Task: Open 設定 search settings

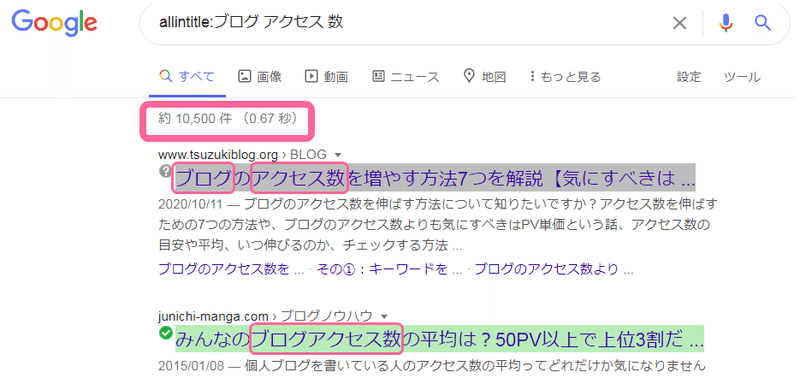Action: click(x=689, y=77)
